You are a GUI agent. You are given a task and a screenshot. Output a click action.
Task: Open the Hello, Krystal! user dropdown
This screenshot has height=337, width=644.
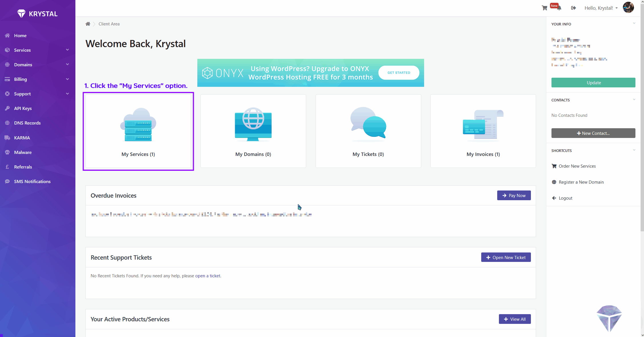601,8
